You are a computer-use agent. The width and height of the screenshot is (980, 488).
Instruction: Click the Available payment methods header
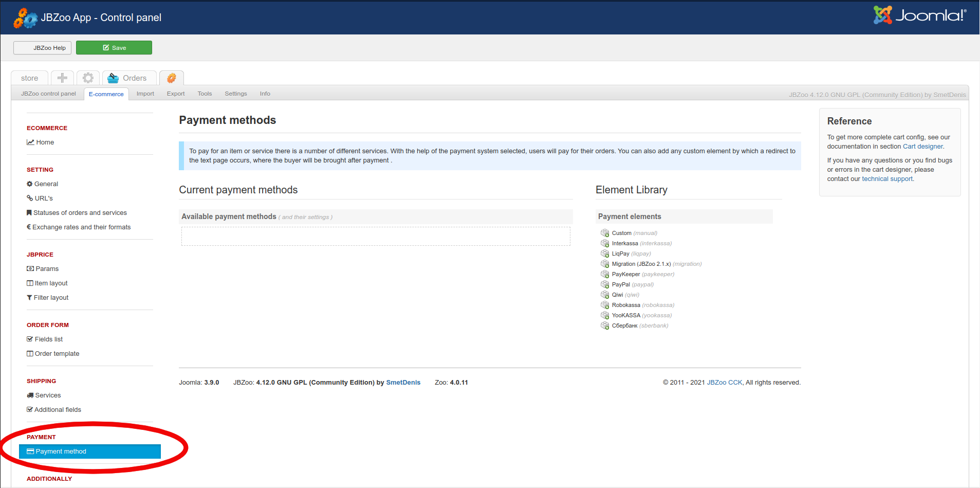tap(376, 216)
